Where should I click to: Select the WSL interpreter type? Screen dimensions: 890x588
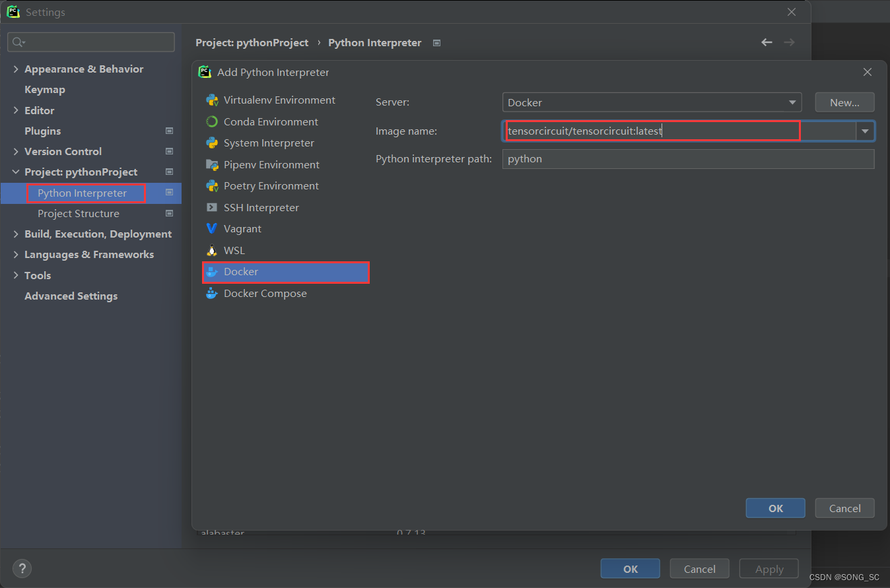tap(234, 250)
